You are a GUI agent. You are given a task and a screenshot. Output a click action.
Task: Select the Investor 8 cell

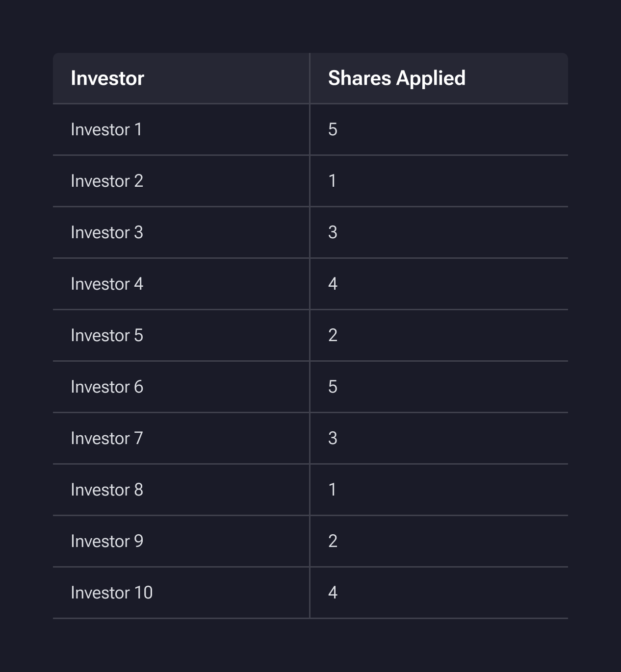tap(107, 490)
